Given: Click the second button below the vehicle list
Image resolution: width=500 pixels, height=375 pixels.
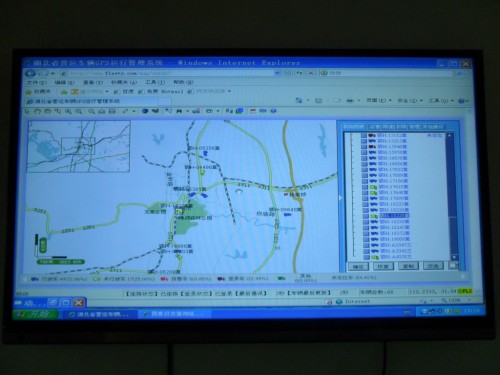Looking at the screenshot, I should click(x=383, y=266).
